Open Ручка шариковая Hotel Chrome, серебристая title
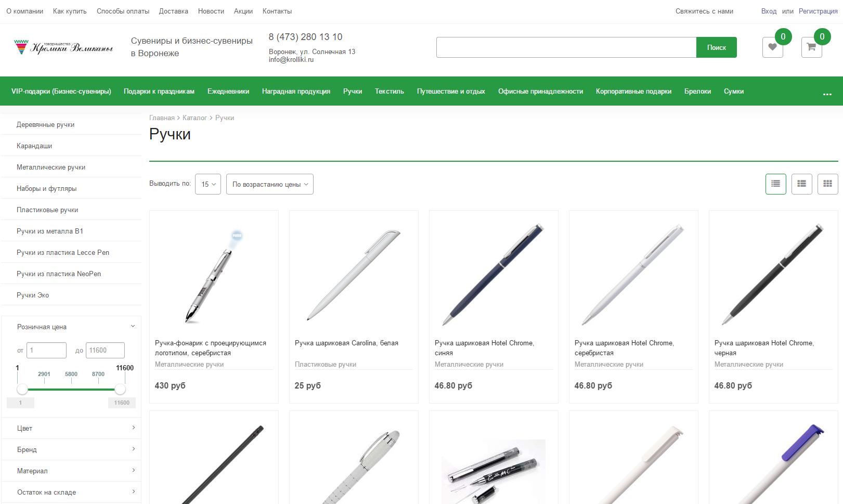Image resolution: width=843 pixels, height=504 pixels. coord(624,348)
